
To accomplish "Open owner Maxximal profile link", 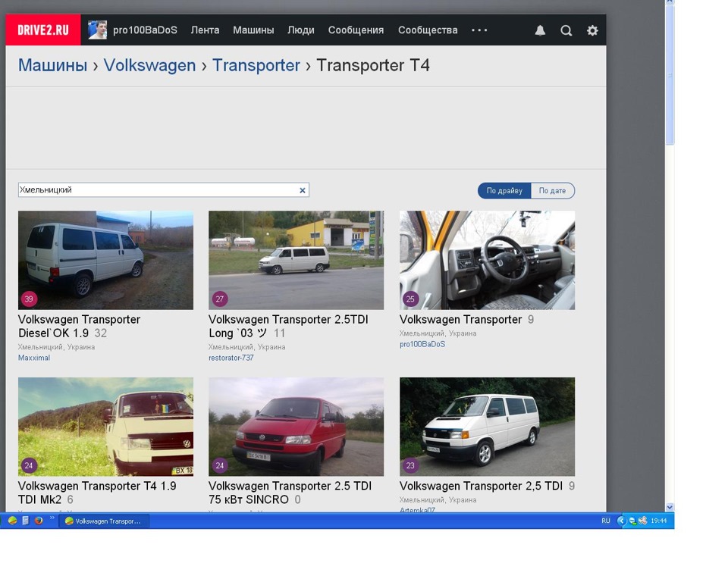I will (x=34, y=358).
